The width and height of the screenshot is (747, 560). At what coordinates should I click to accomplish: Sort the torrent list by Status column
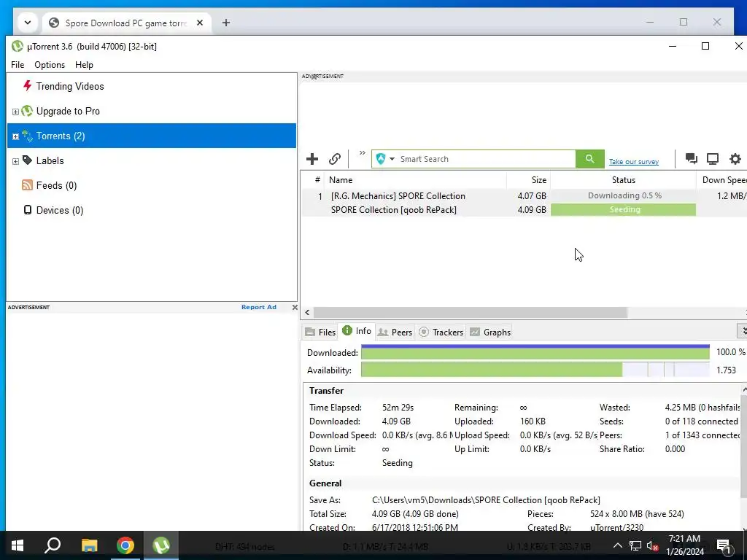pyautogui.click(x=623, y=180)
